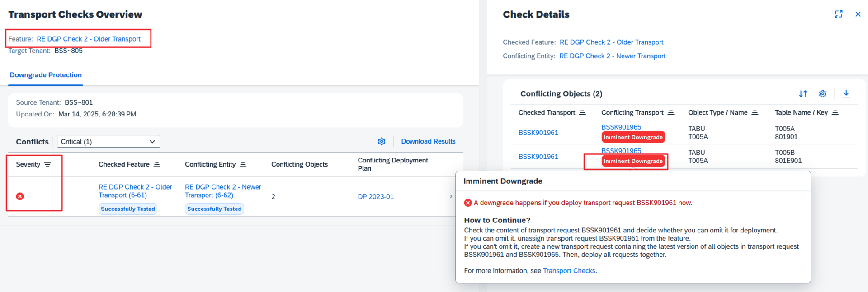Download the Conflicting Objects list
The height and width of the screenshot is (292, 868).
click(846, 93)
